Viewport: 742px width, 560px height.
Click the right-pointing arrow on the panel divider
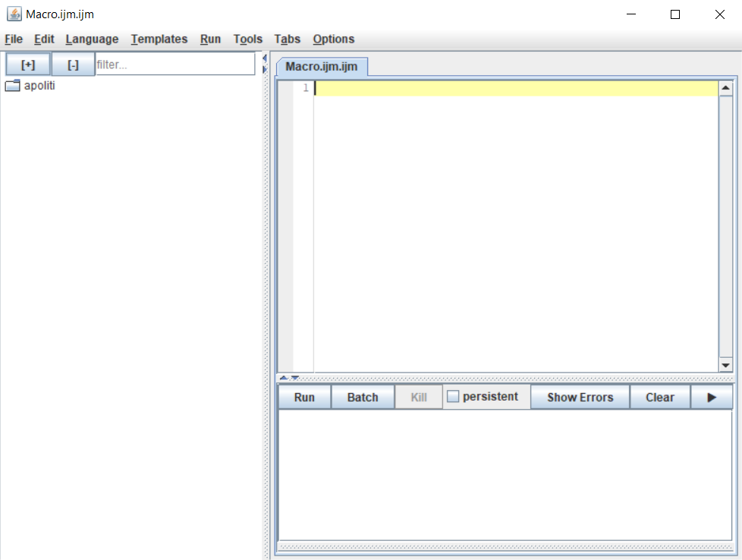265,70
